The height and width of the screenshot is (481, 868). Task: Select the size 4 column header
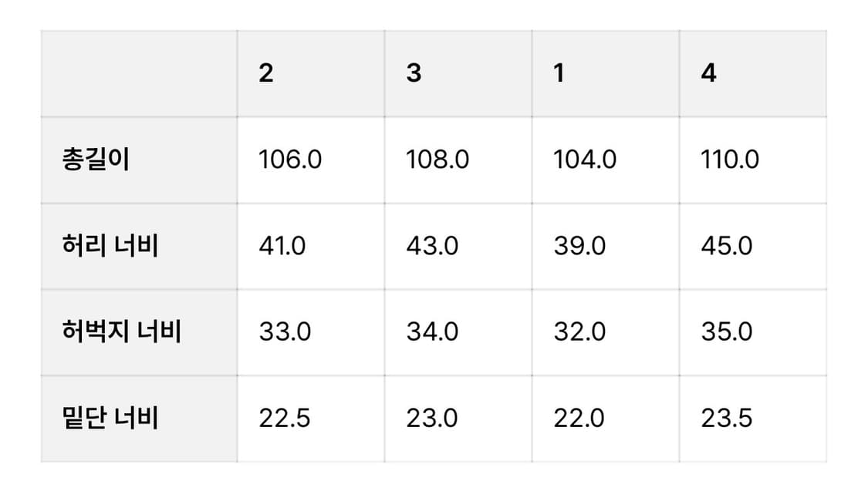[708, 74]
